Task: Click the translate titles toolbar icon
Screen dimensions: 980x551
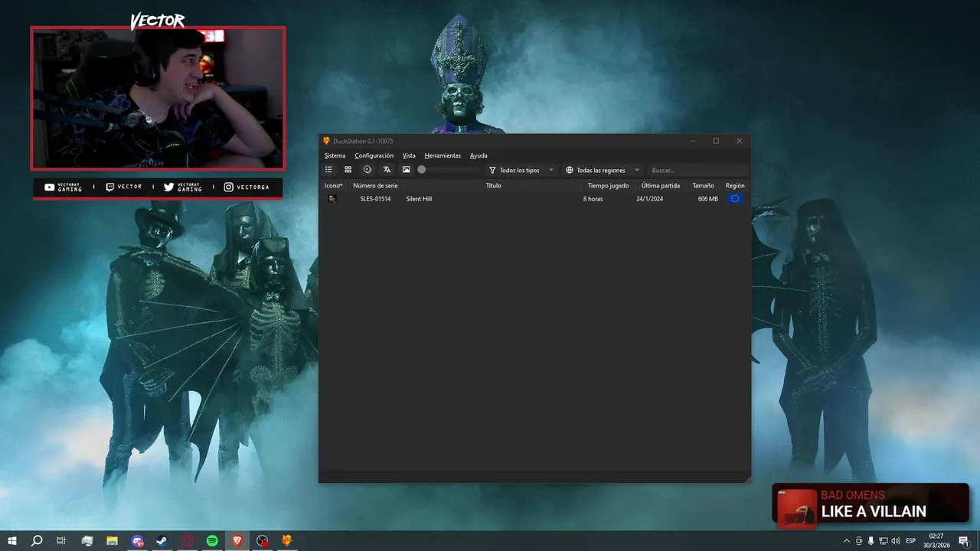Action: click(x=387, y=170)
